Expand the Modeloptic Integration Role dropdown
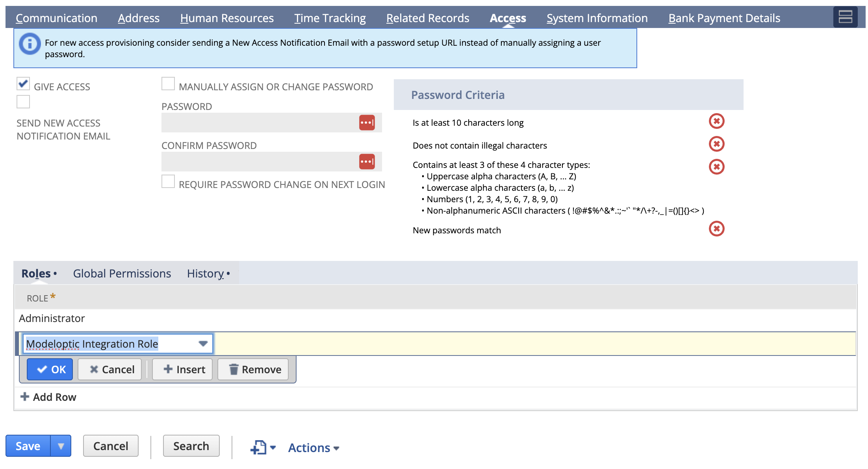Viewport: 868px width, 469px height. click(203, 344)
